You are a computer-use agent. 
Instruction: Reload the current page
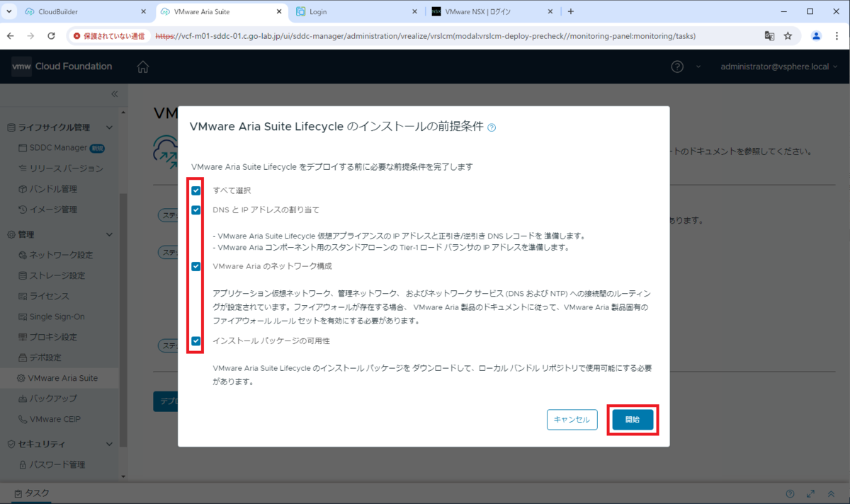coord(51,35)
